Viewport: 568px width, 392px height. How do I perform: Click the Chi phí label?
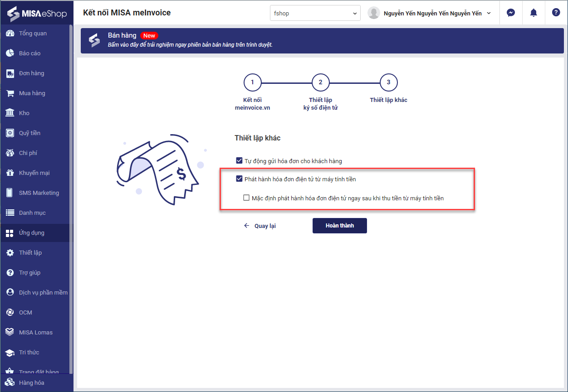(28, 153)
